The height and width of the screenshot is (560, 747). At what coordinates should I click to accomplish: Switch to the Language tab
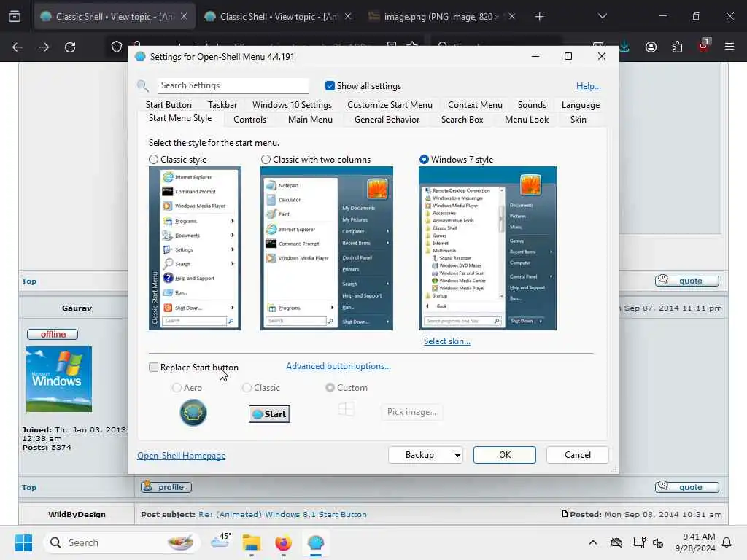[580, 105]
